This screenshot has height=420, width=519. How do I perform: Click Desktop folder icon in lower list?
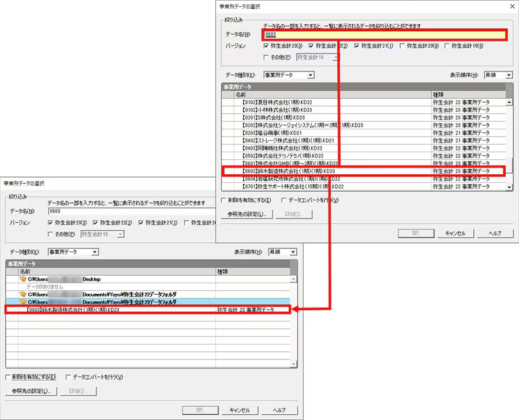pos(23,279)
